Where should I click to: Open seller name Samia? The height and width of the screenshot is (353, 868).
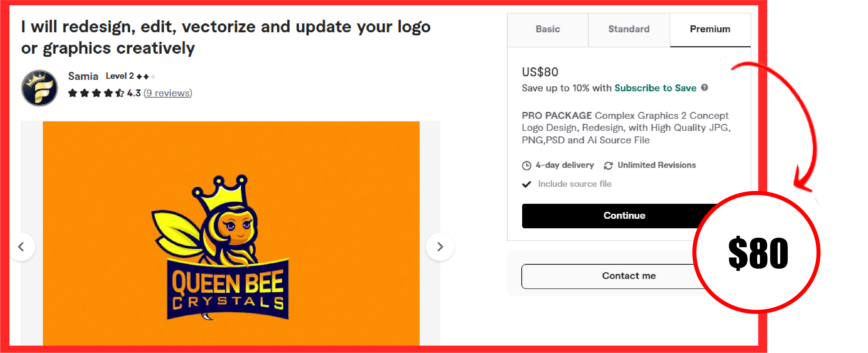pos(83,76)
